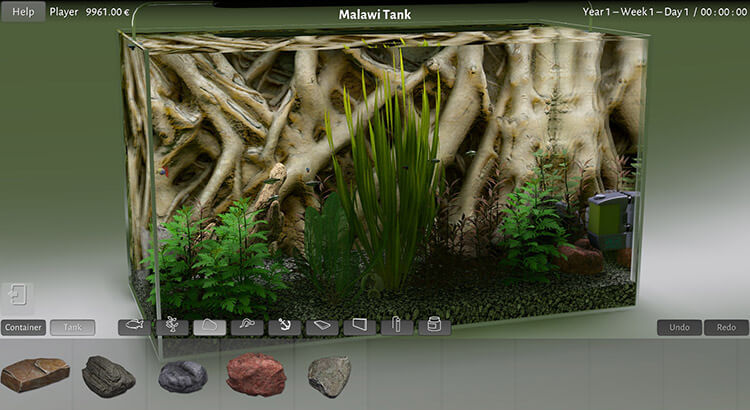Choose the light gray stone thumbnail
Image resolution: width=750 pixels, height=410 pixels.
329,376
